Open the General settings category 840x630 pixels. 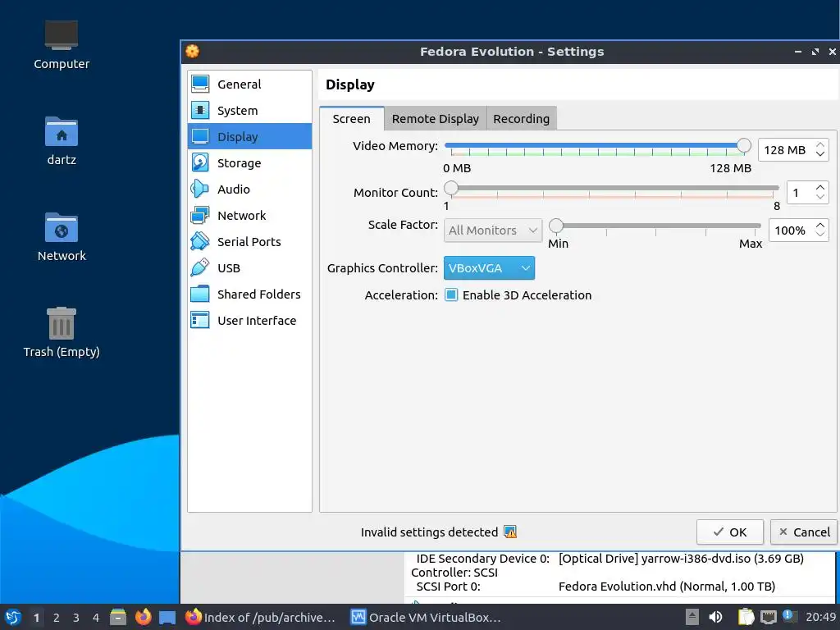coord(249,84)
